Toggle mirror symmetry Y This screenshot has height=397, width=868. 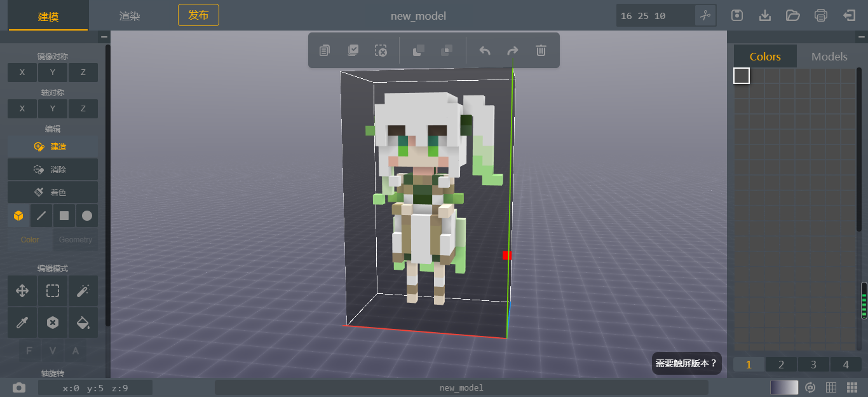click(53, 73)
